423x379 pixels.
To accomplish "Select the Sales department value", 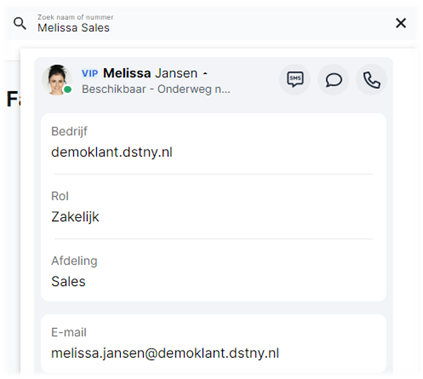I will point(68,281).
